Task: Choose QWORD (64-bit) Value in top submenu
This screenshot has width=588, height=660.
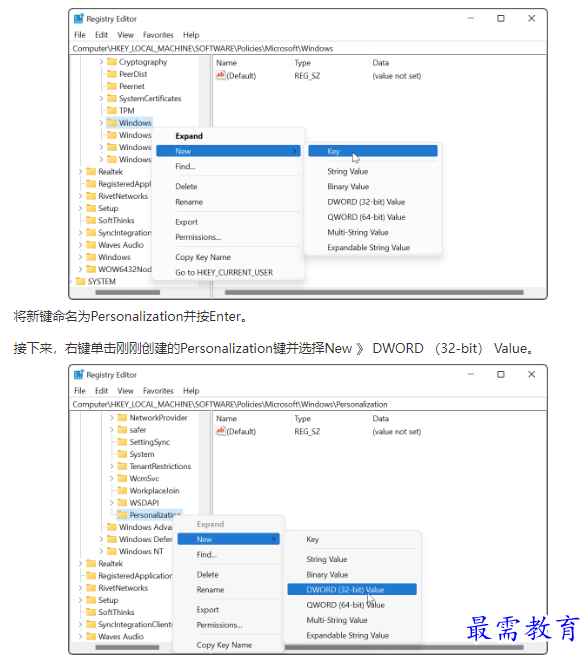Action: pyautogui.click(x=366, y=217)
